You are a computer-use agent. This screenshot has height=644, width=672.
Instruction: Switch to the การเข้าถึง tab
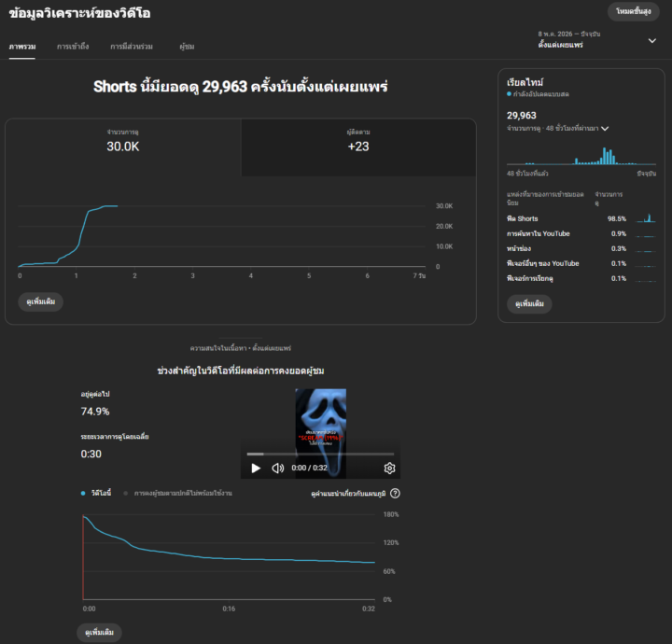73,47
